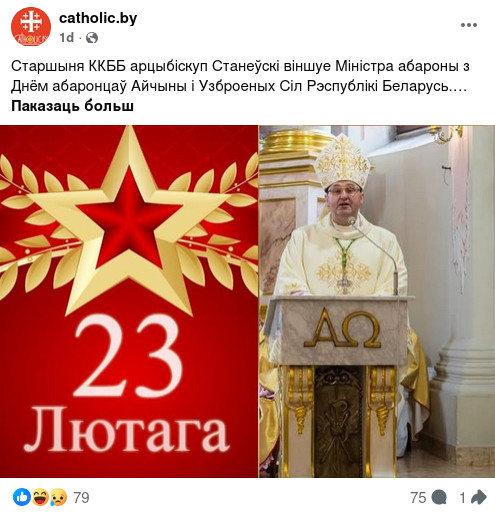495x513 pixels.
Task: Click the post caption about арцыбіскуп Станеўскі
Action: coord(241,76)
